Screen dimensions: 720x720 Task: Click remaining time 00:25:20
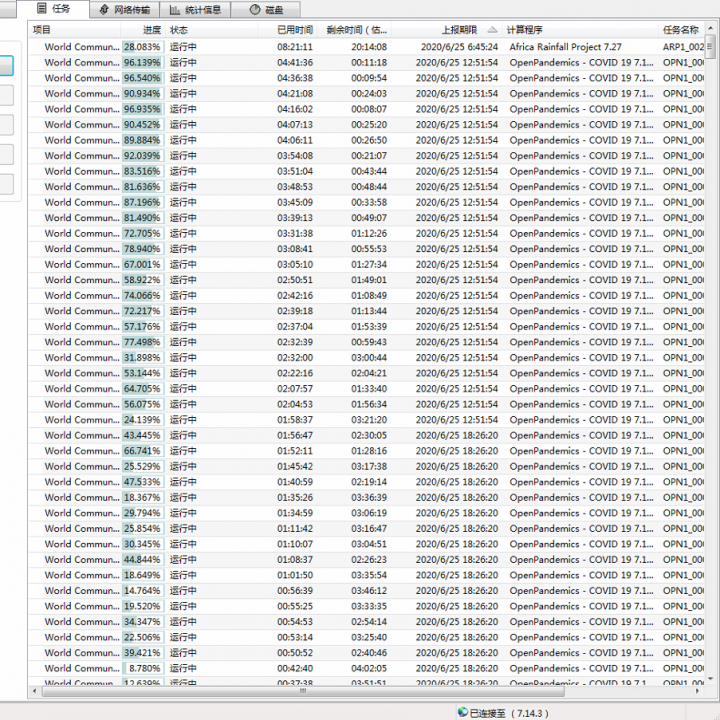(x=369, y=125)
